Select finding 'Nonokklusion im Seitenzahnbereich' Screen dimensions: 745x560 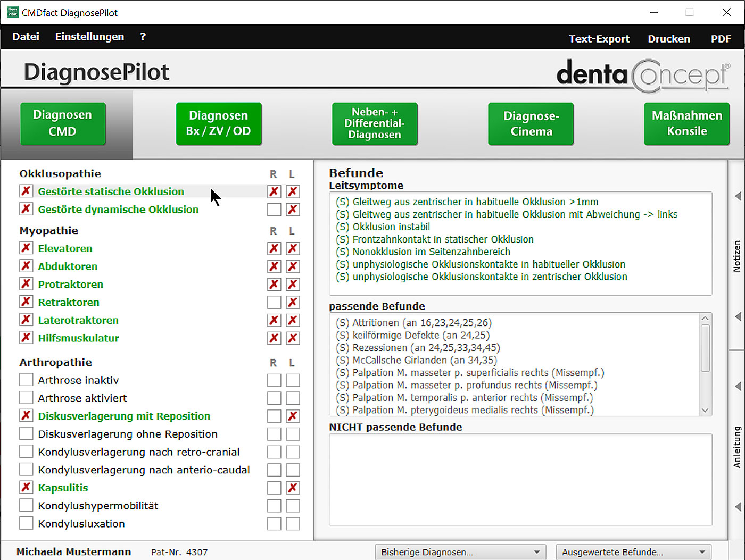pyautogui.click(x=423, y=252)
